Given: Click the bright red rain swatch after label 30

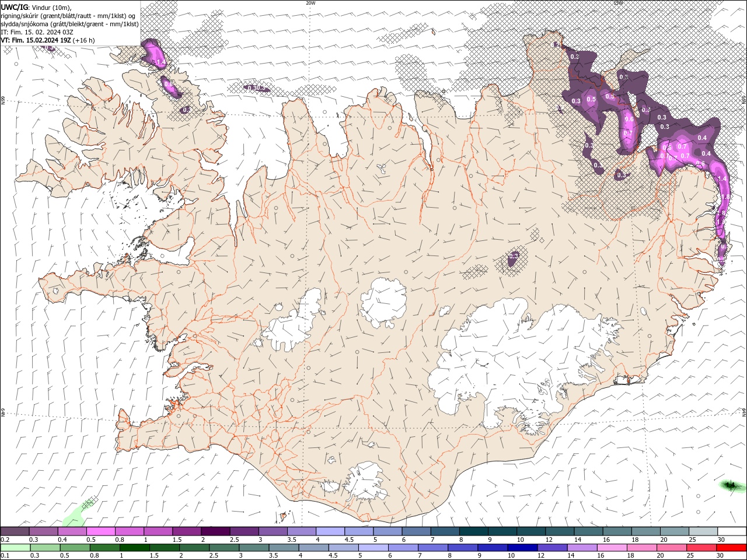Looking at the screenshot, I should [x=731, y=548].
